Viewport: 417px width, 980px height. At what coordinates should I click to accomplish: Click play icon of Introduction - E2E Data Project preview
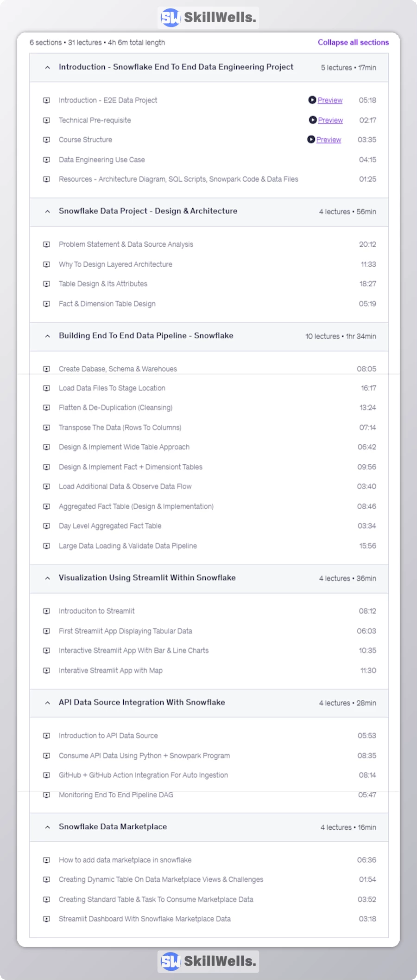tap(312, 100)
